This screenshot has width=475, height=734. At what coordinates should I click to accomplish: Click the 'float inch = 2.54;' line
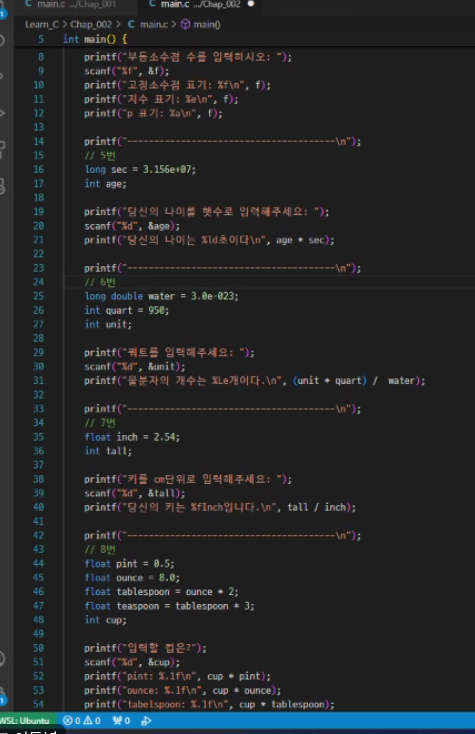click(x=132, y=437)
